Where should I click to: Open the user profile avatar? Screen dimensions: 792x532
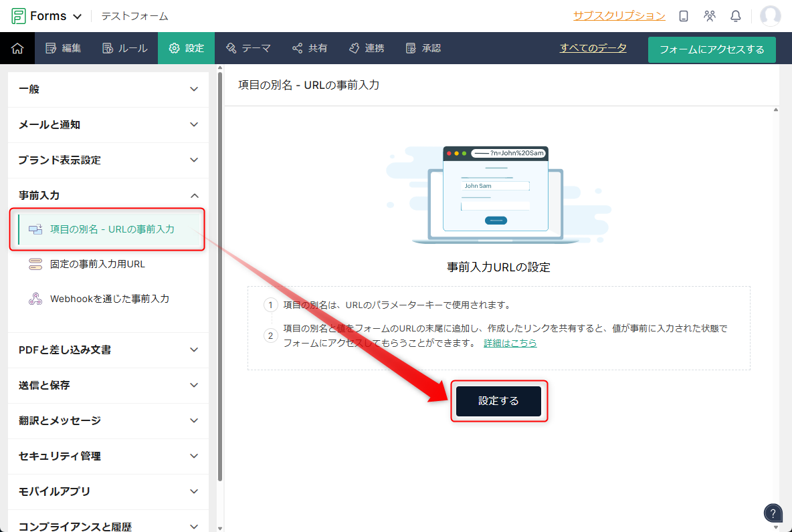pos(770,16)
